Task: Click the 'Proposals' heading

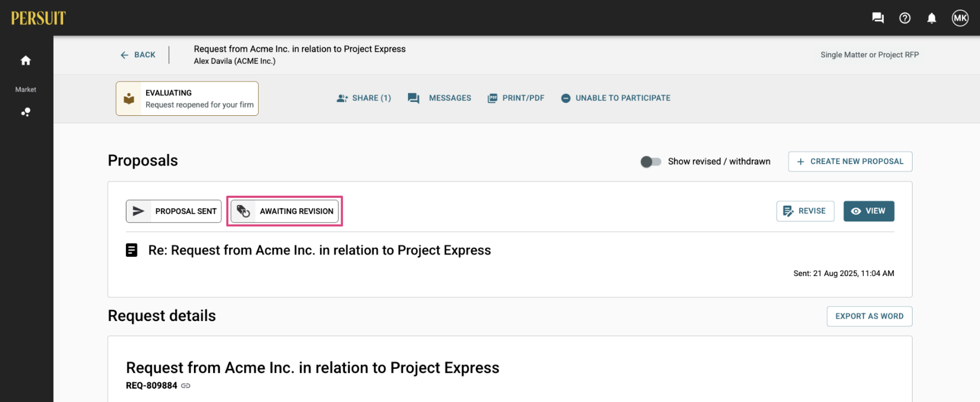Action: [143, 161]
